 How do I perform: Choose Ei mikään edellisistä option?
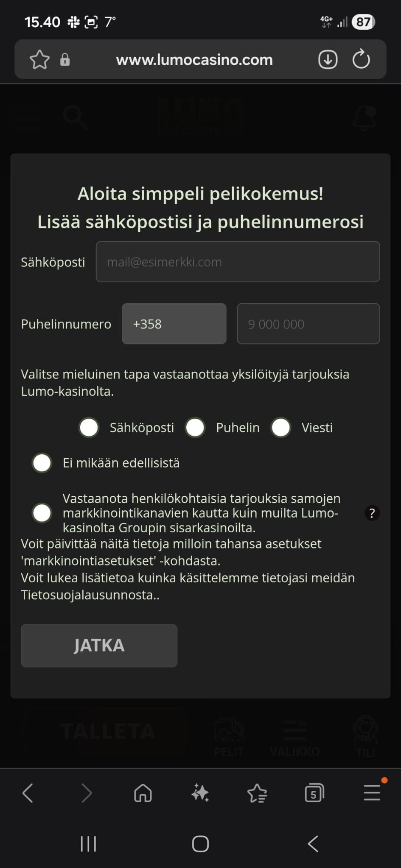[x=42, y=462]
